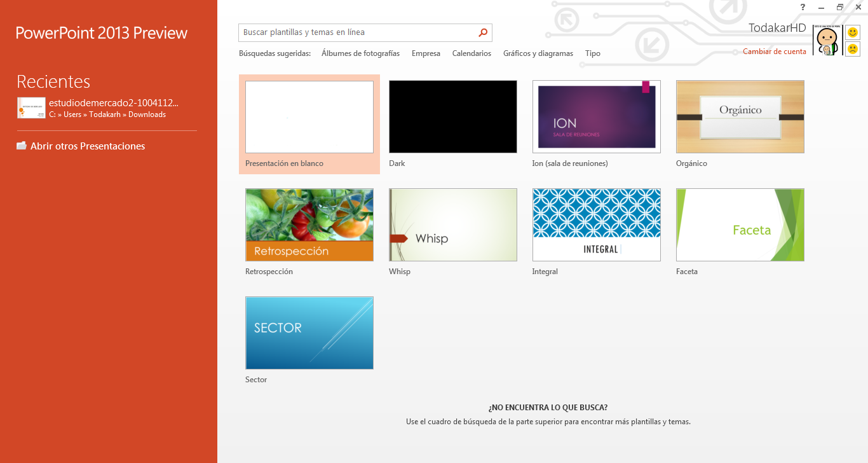This screenshot has height=463, width=868.
Task: Choose the Tipo suggested search
Action: coord(593,53)
